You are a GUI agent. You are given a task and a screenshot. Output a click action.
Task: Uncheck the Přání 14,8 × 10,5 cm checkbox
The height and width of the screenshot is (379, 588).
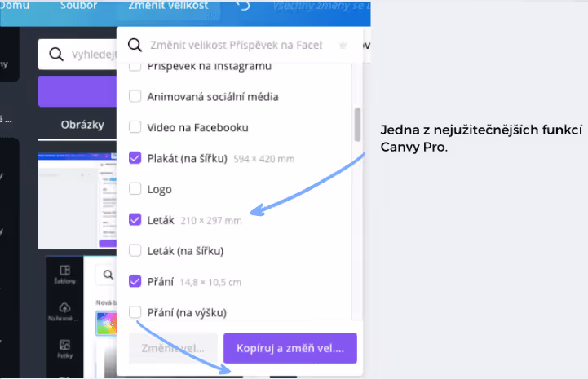tap(135, 280)
